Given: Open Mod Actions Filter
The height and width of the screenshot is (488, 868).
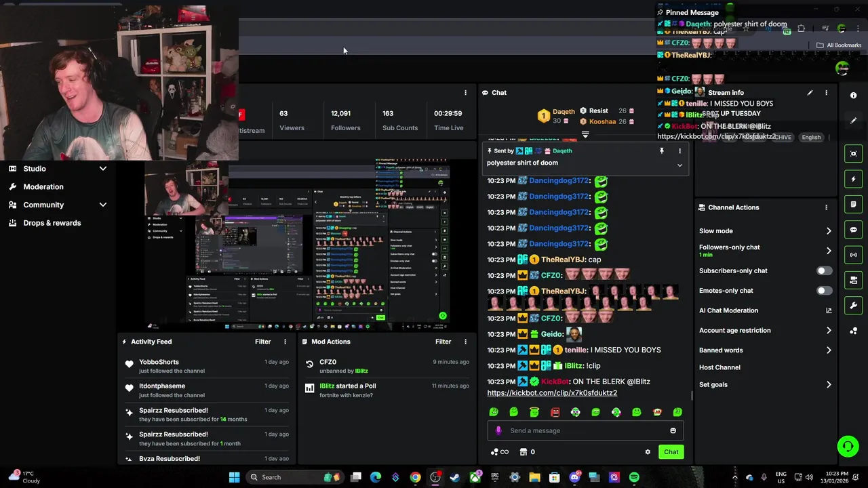Looking at the screenshot, I should click(443, 342).
